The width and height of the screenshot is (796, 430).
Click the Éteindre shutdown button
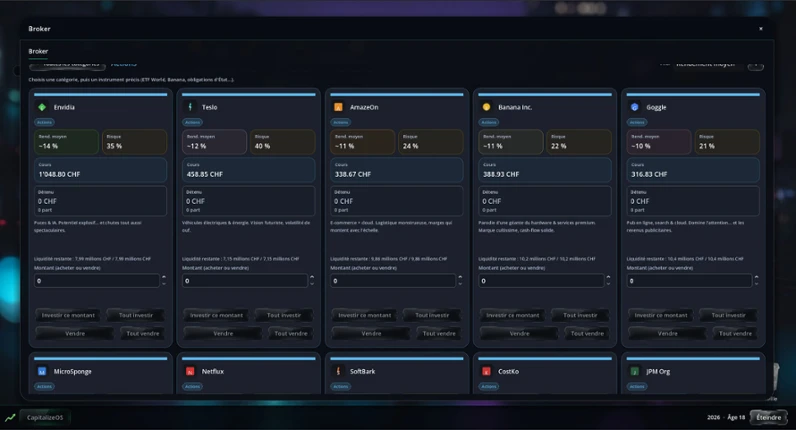click(769, 417)
